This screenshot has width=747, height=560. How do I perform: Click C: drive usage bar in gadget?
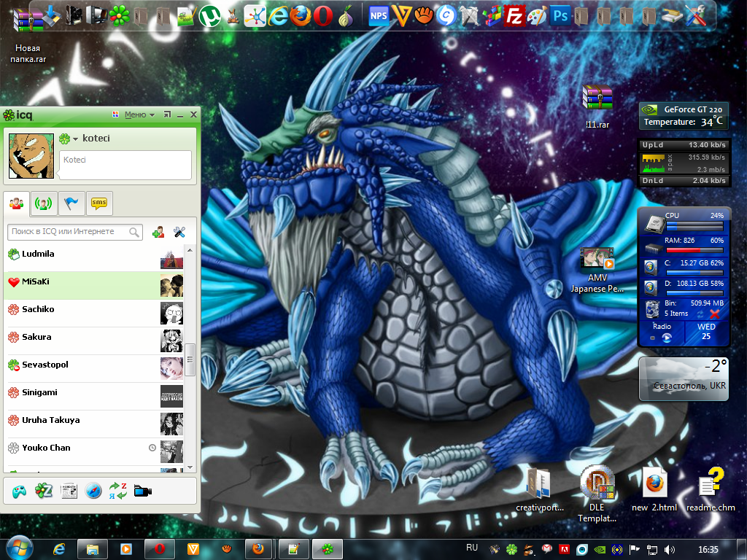(694, 273)
